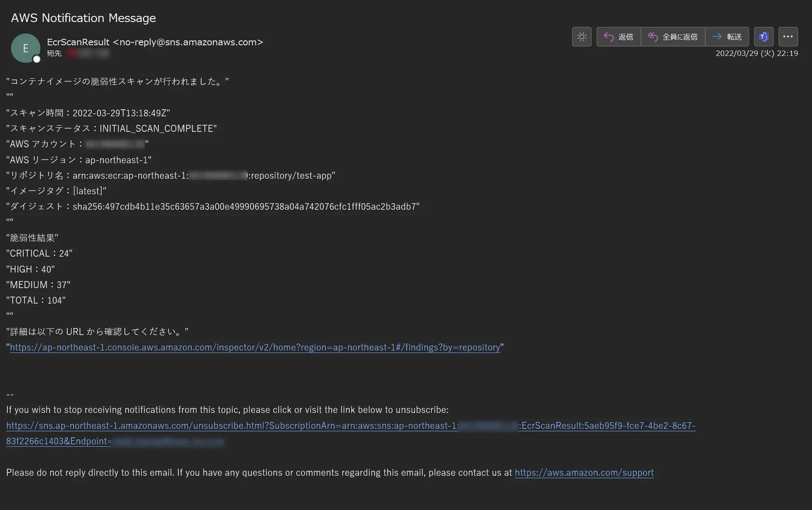Open the Inspector findings console link
The image size is (812, 510).
click(255, 347)
